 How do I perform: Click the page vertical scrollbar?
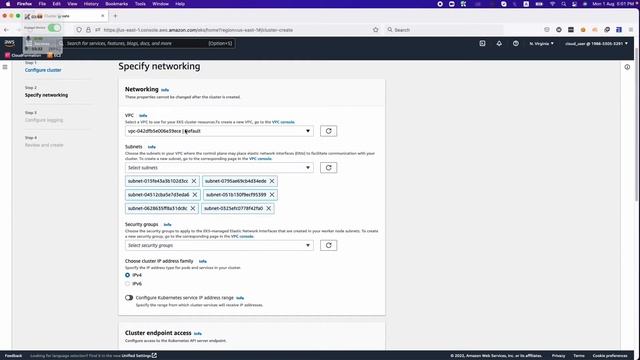point(636,124)
